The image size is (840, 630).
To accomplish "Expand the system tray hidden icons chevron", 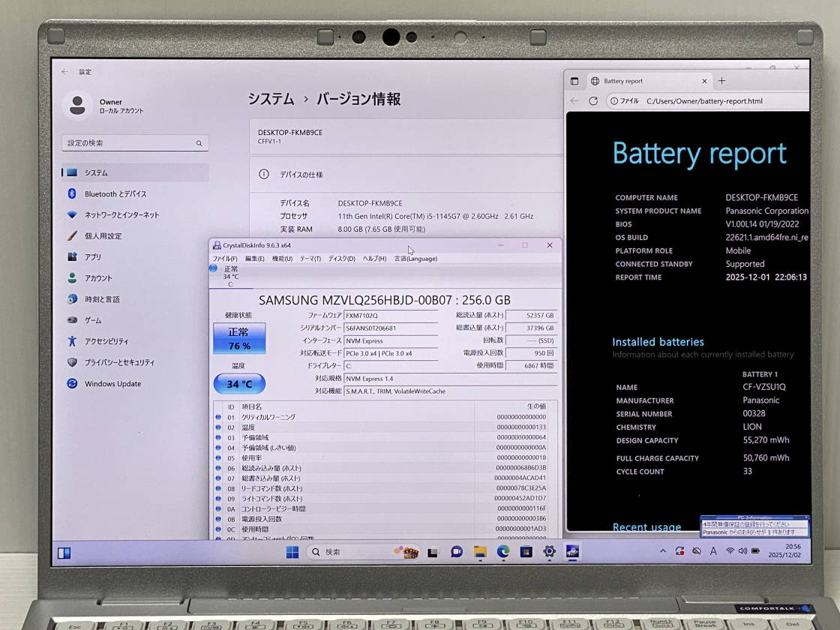I will pyautogui.click(x=663, y=551).
